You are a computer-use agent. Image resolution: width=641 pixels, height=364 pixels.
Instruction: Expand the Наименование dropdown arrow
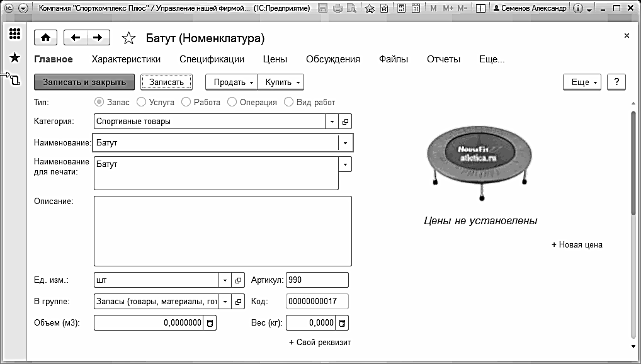click(346, 143)
